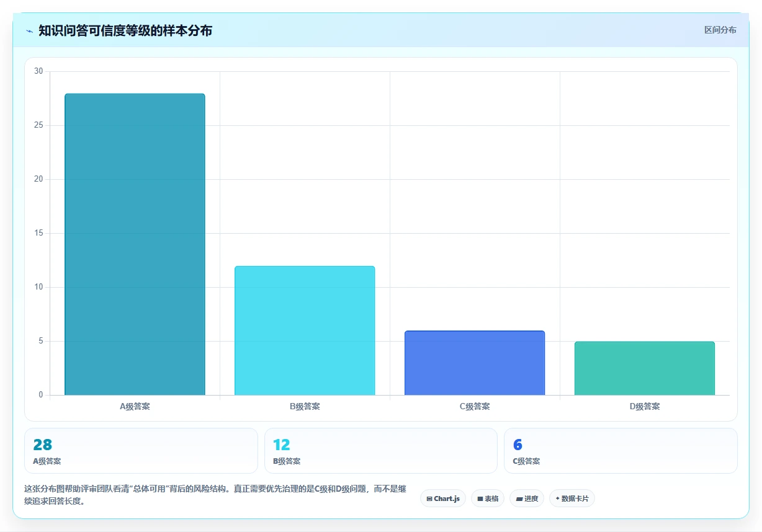The width and height of the screenshot is (762, 532).
Task: Click the 数据卡片 tag chip
Action: click(572, 499)
